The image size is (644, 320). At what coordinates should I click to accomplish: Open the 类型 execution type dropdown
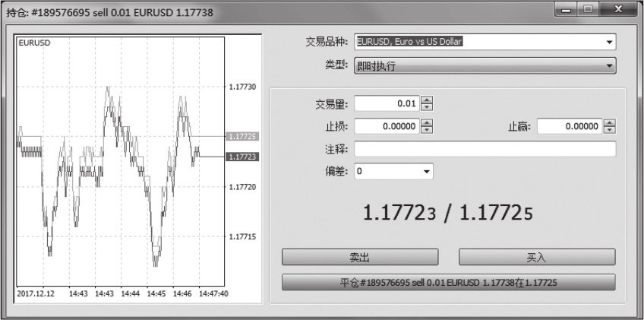pos(609,66)
